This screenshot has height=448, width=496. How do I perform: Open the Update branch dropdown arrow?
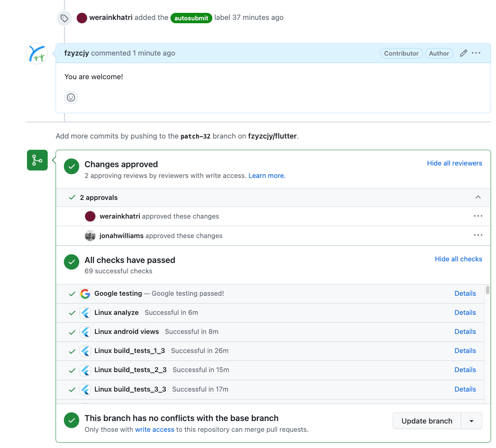pos(472,421)
